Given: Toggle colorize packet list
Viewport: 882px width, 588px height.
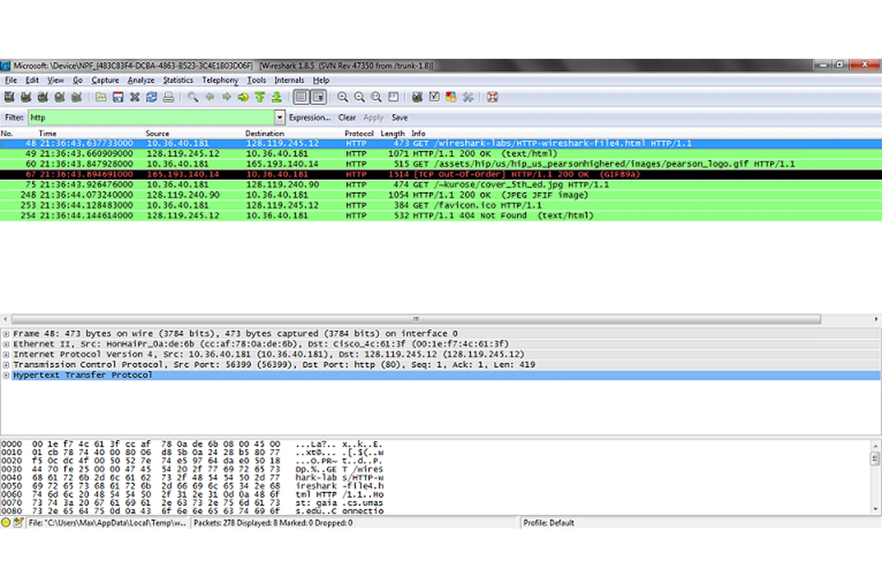Looking at the screenshot, I should [x=301, y=97].
